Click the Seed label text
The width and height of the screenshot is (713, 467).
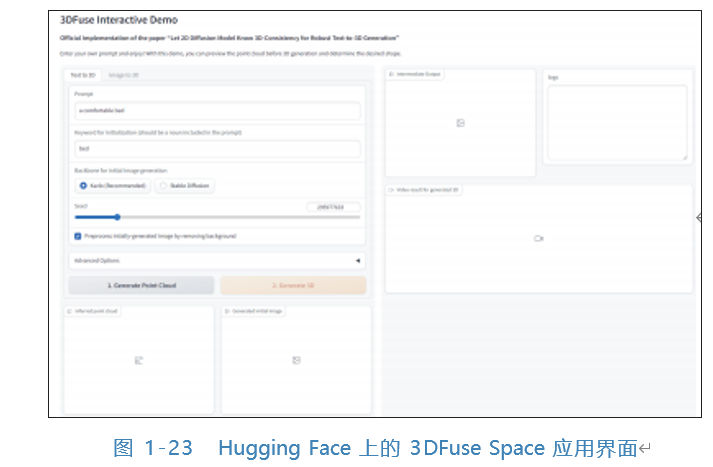[80, 206]
